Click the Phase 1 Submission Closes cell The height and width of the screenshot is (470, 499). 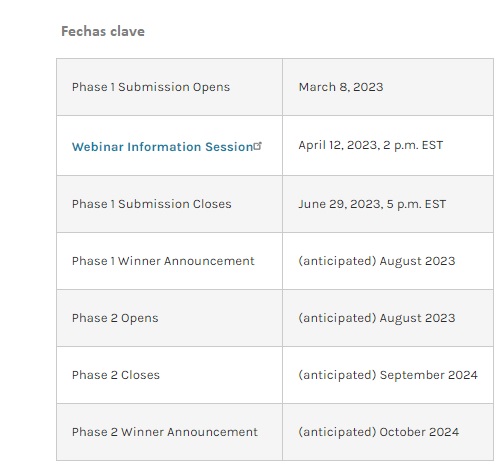pyautogui.click(x=169, y=204)
